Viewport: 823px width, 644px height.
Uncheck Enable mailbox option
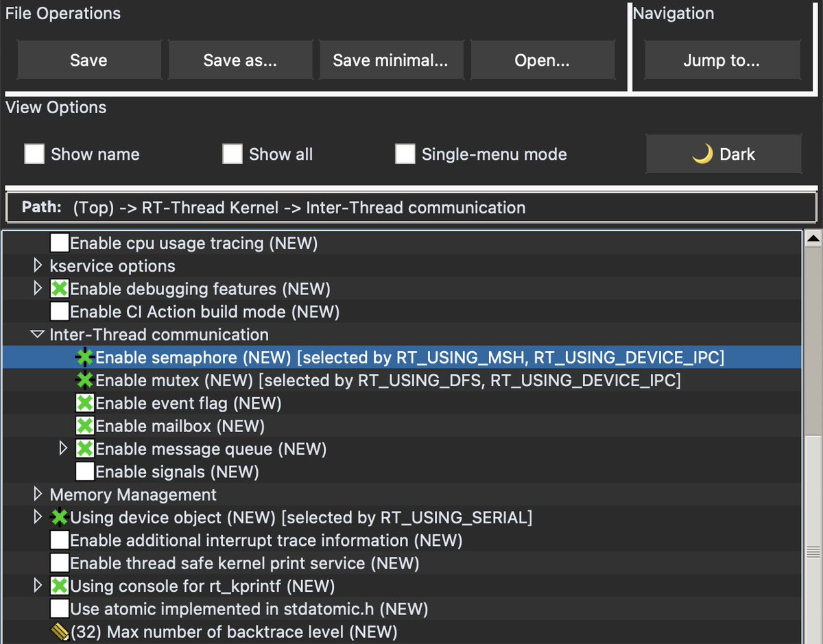tap(84, 426)
